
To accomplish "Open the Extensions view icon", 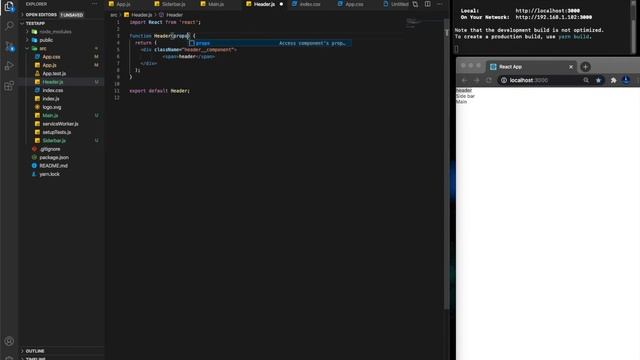I will [9, 86].
